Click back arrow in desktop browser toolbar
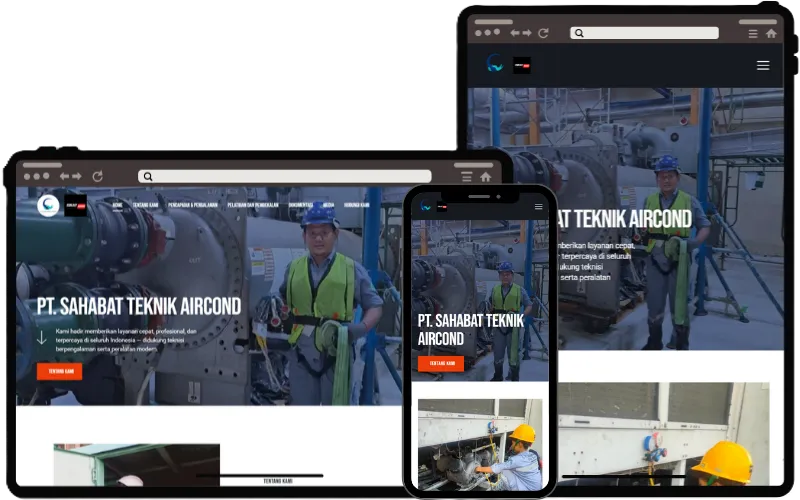Image resolution: width=800 pixels, height=500 pixels. point(64,177)
